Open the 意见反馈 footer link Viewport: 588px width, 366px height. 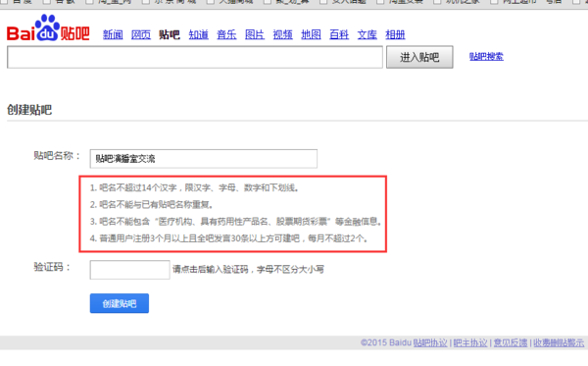(511, 342)
